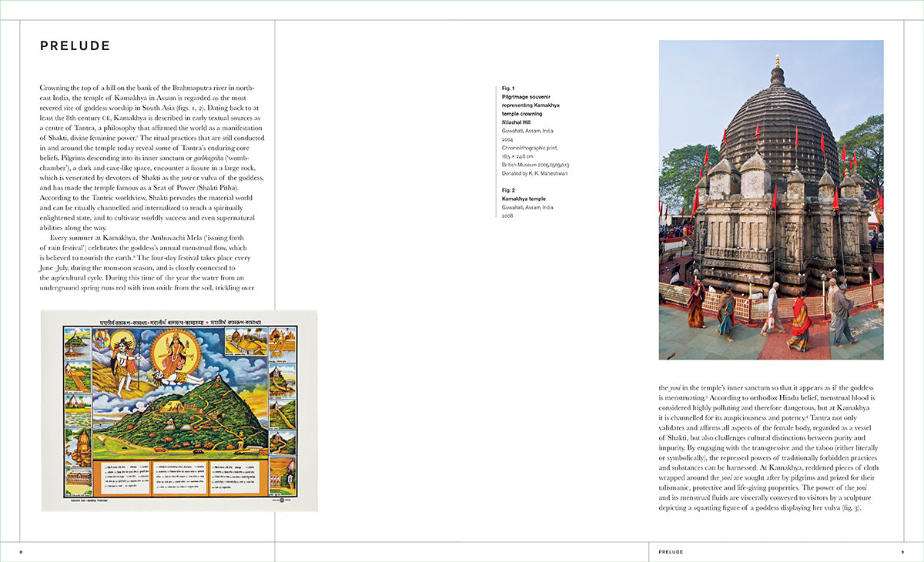Click page number 9 in the footer

(902, 552)
